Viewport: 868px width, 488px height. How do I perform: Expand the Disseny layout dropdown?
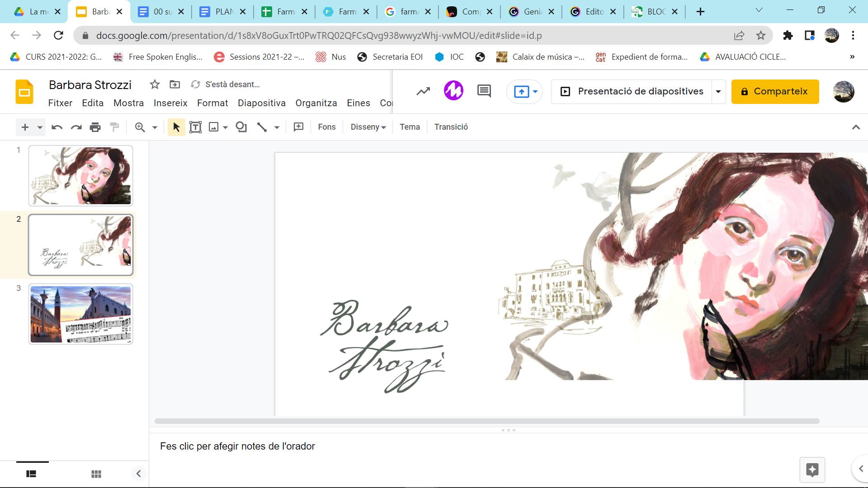tap(368, 127)
